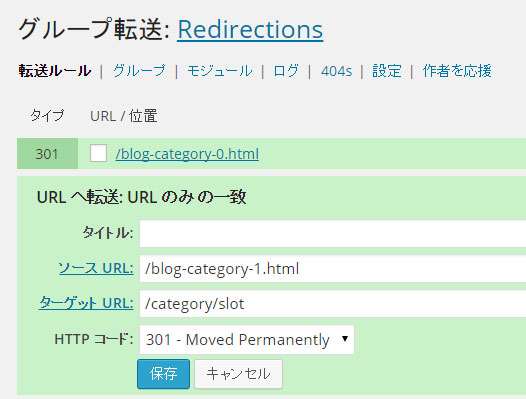526x399 pixels.
Task: Click the 301 type cell
Action: coord(47,154)
